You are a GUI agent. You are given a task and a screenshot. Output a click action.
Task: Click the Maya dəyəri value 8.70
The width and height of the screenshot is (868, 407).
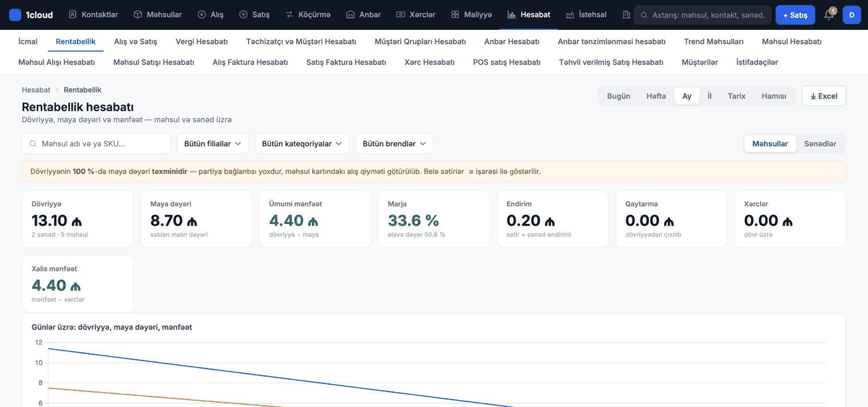click(x=174, y=220)
